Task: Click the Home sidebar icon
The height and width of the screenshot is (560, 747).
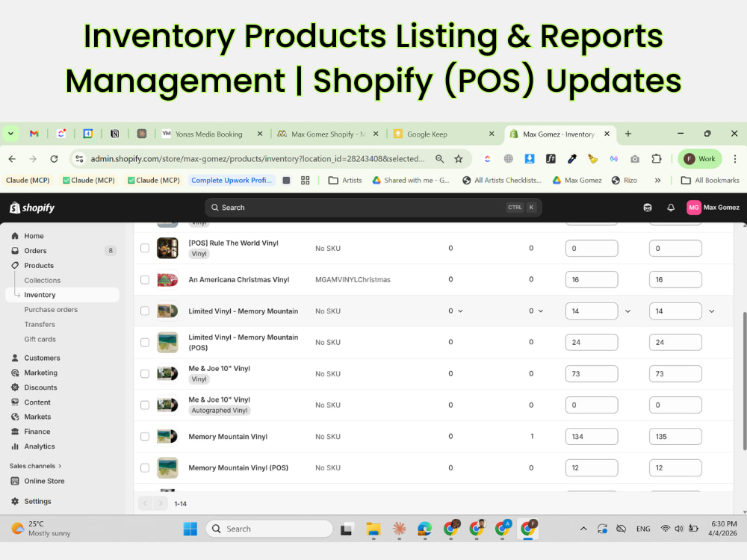Action: pyautogui.click(x=15, y=236)
